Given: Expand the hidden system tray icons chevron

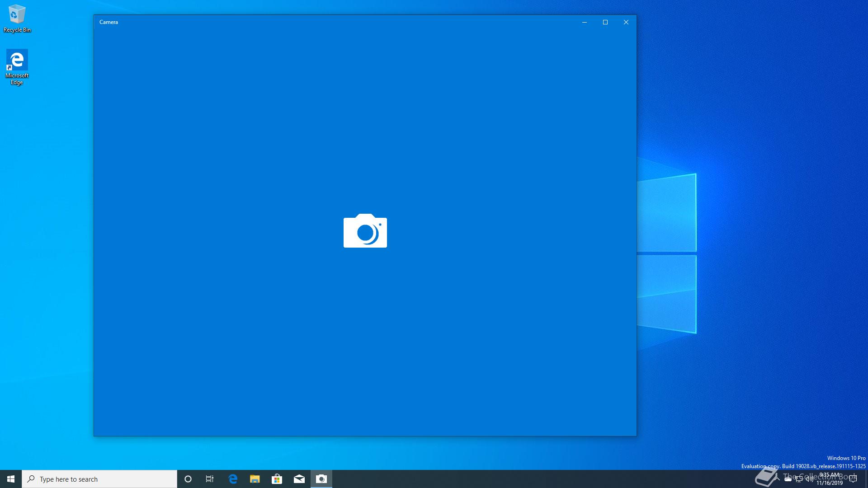Looking at the screenshot, I should [777, 479].
